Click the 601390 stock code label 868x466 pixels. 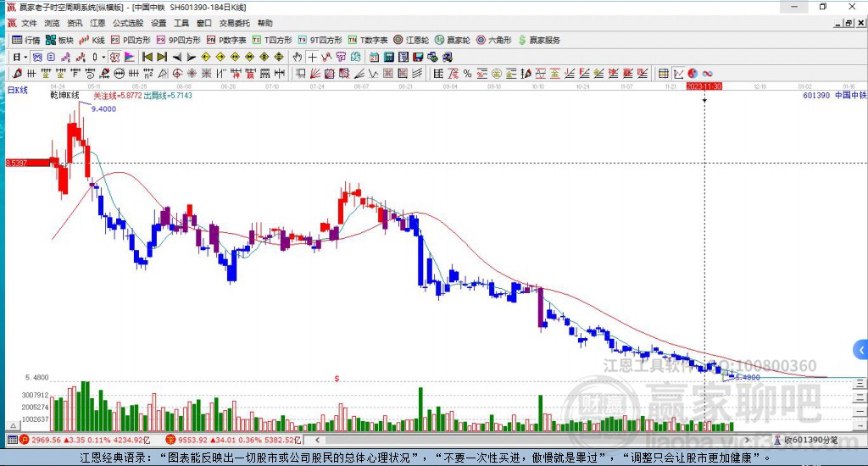[x=816, y=95]
